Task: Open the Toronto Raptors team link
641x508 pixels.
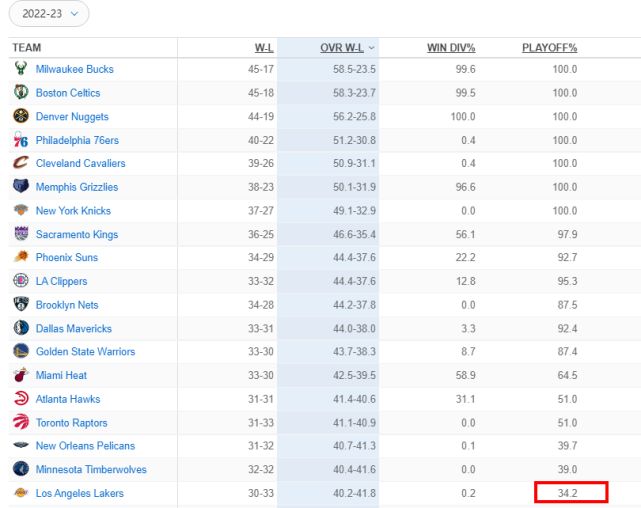Action: [72, 423]
